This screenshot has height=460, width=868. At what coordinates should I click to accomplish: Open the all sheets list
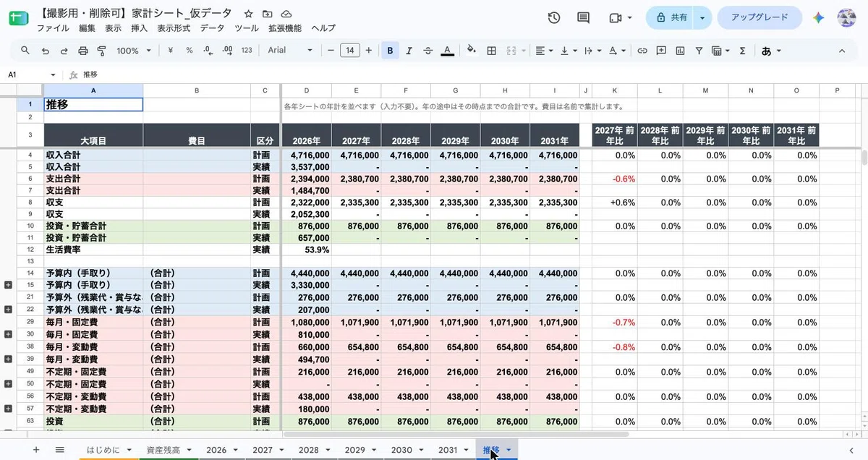[60, 450]
